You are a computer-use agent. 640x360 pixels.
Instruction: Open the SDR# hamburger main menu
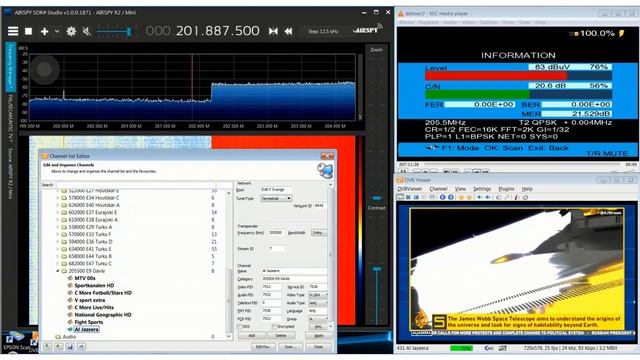[x=13, y=31]
